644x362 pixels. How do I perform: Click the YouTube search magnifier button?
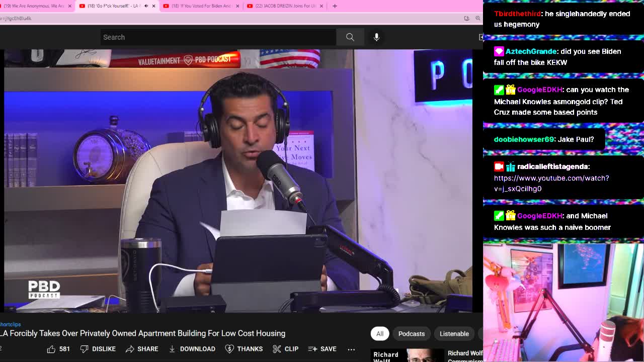350,37
